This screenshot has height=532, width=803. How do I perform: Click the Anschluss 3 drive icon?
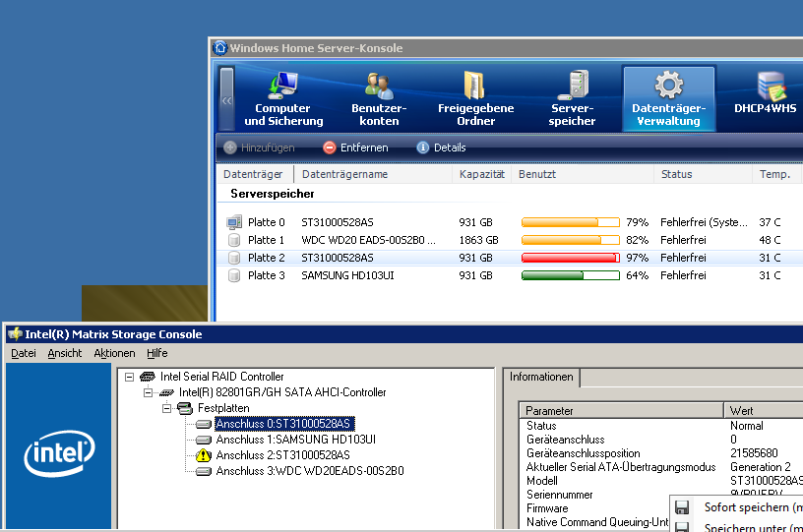click(x=204, y=471)
